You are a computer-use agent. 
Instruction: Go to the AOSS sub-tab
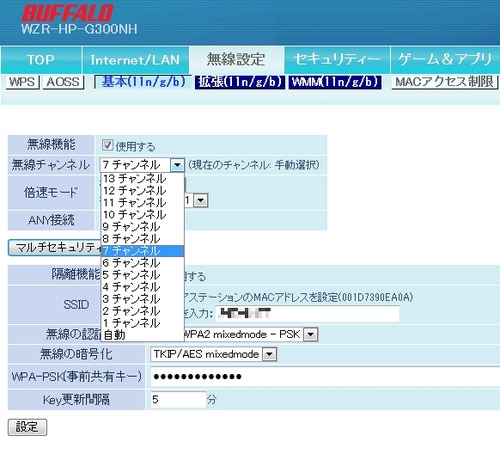[63, 82]
